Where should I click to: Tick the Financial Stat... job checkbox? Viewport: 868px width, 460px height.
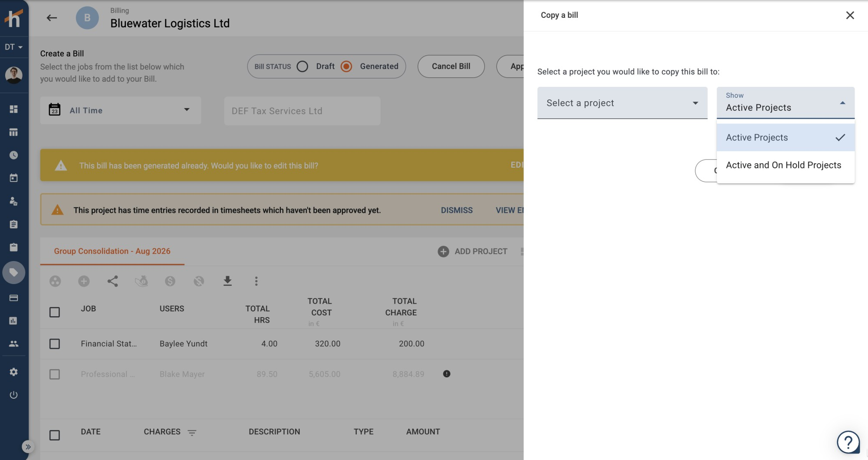(55, 344)
